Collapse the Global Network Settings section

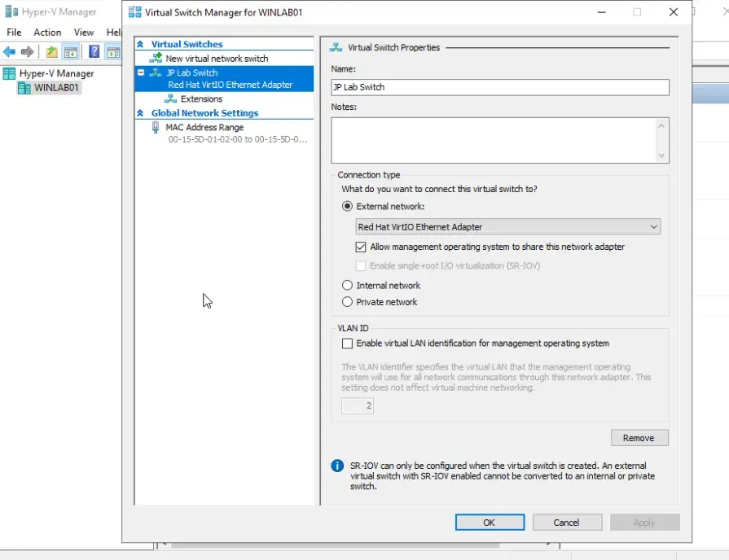(x=140, y=113)
